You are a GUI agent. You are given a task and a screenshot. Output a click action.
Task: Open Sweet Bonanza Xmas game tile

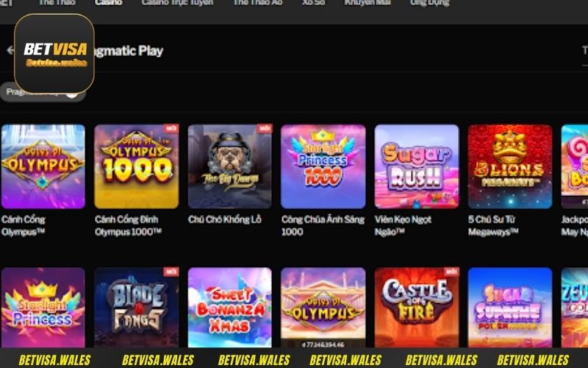(230, 307)
